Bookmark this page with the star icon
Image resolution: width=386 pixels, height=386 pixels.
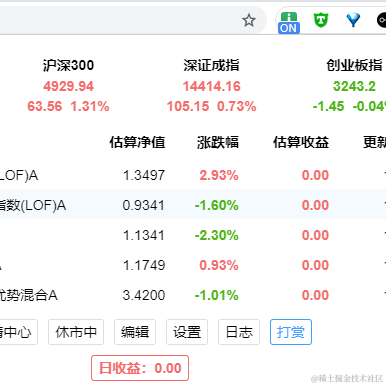(x=249, y=21)
